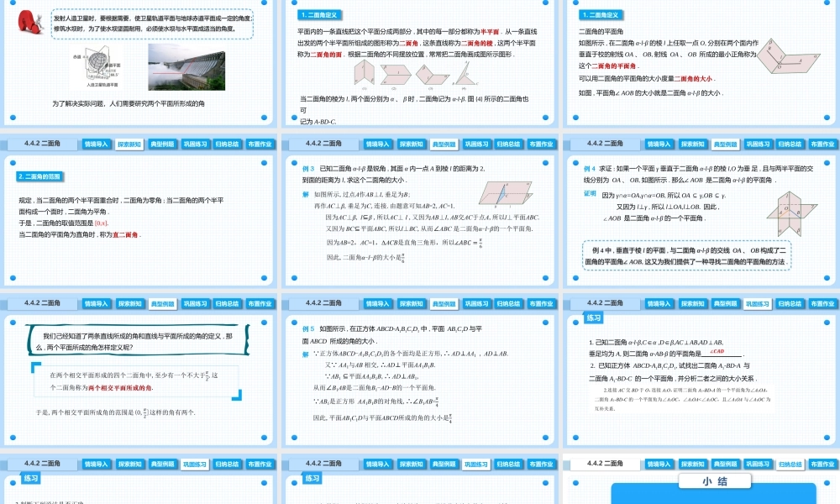This screenshot has width=840, height=504.
Task: Open 归纳总结 tab on the 例3 slide
Action: coord(509,144)
